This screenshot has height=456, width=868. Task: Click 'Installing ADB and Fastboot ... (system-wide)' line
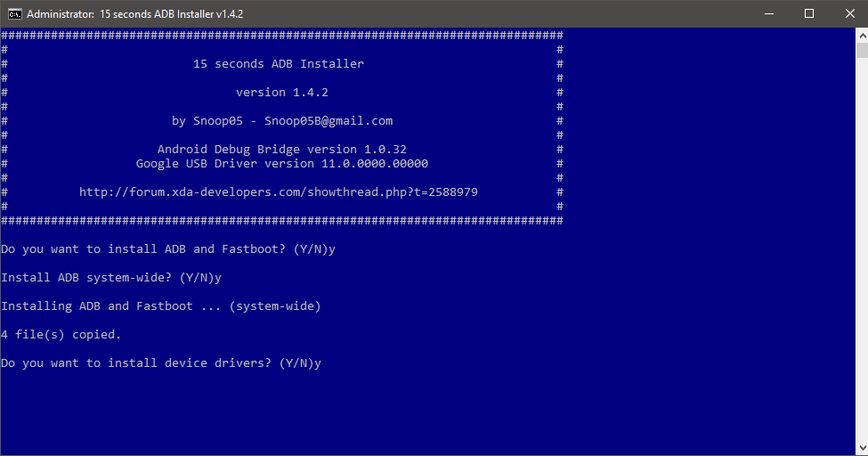(x=161, y=306)
